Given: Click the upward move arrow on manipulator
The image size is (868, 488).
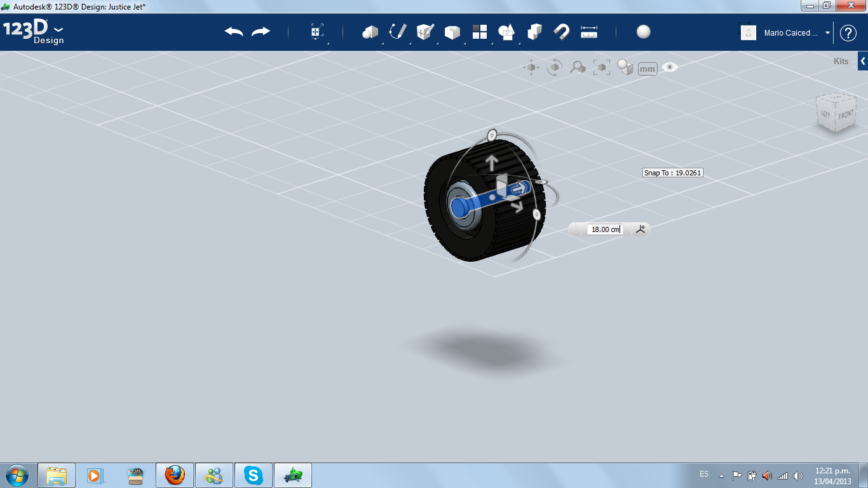Looking at the screenshot, I should pyautogui.click(x=491, y=163).
